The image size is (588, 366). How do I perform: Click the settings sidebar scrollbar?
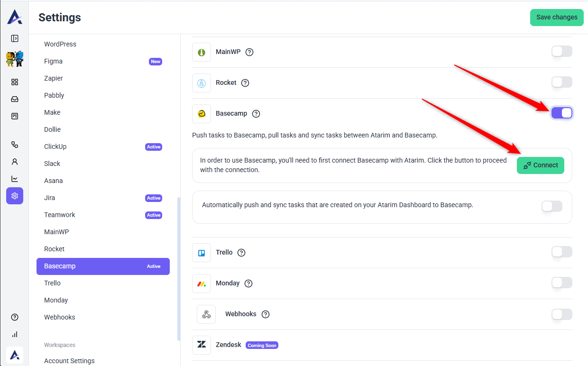tap(178, 269)
